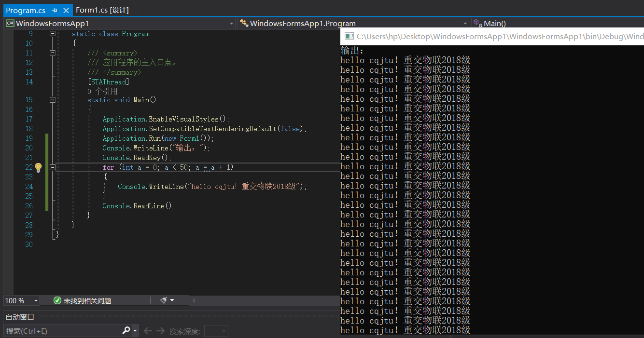644x338 pixels.
Task: Open the 100 % zoom level dropdown
Action: (36, 300)
